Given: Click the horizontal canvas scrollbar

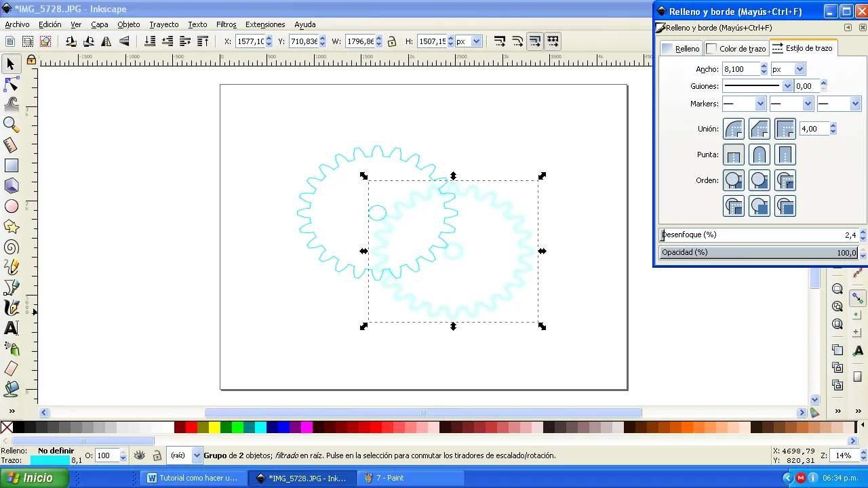Looking at the screenshot, I should [422, 412].
